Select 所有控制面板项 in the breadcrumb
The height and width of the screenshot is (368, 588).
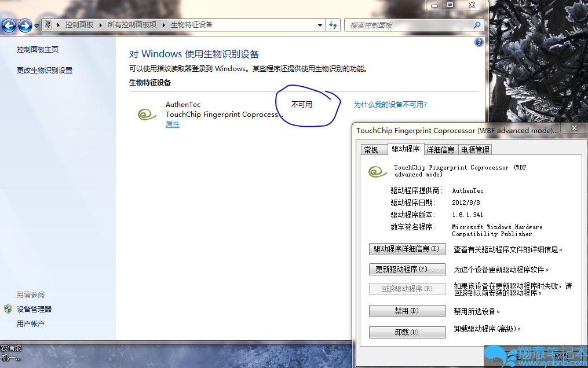coord(132,25)
